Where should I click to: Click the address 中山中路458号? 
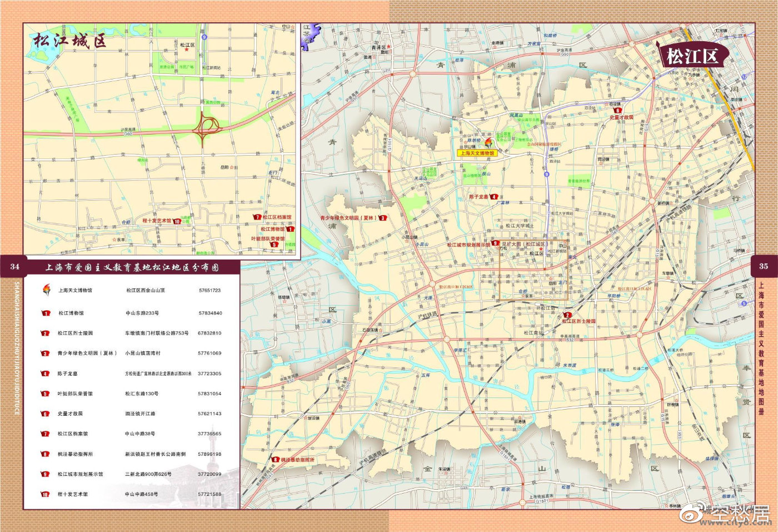tap(142, 494)
